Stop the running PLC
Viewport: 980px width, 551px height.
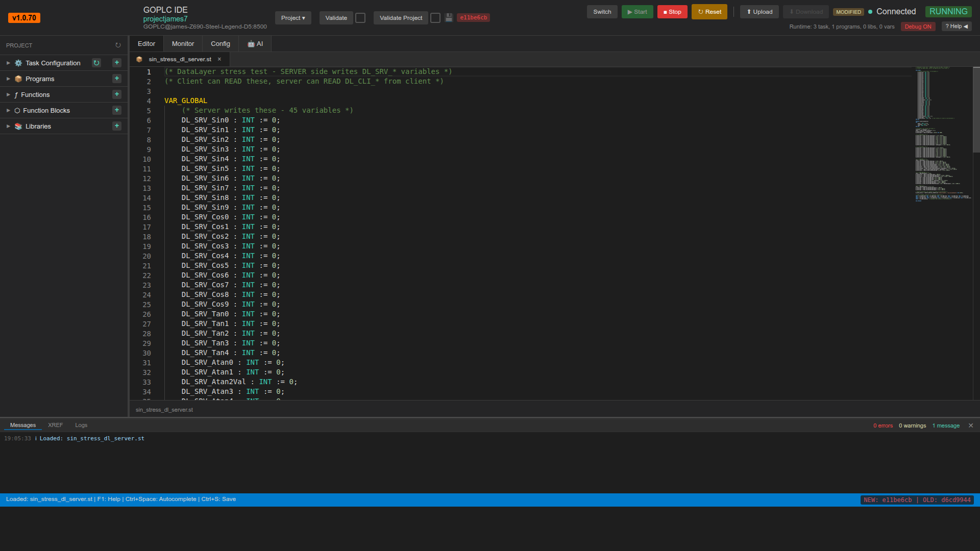pos(672,12)
